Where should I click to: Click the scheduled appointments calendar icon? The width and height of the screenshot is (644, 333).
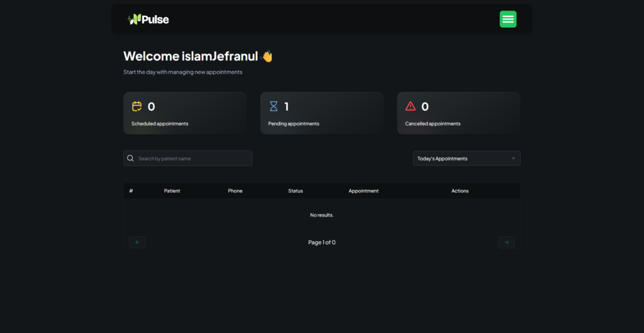point(137,106)
